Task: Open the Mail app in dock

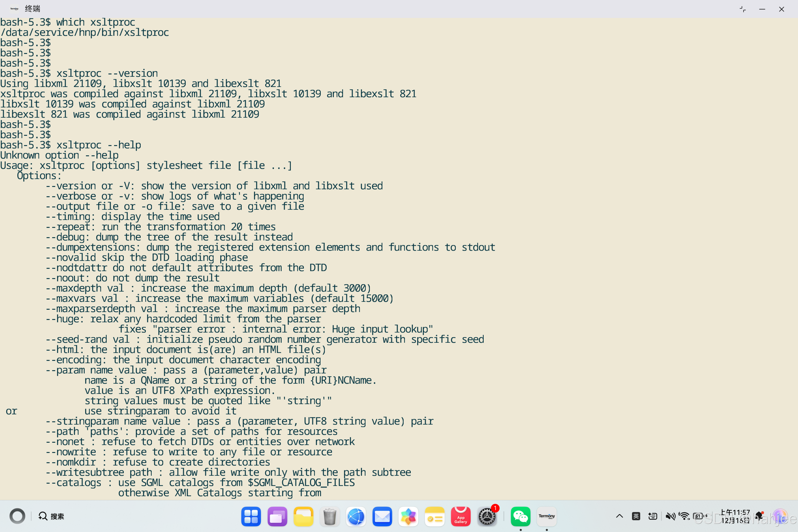Action: pos(382,516)
